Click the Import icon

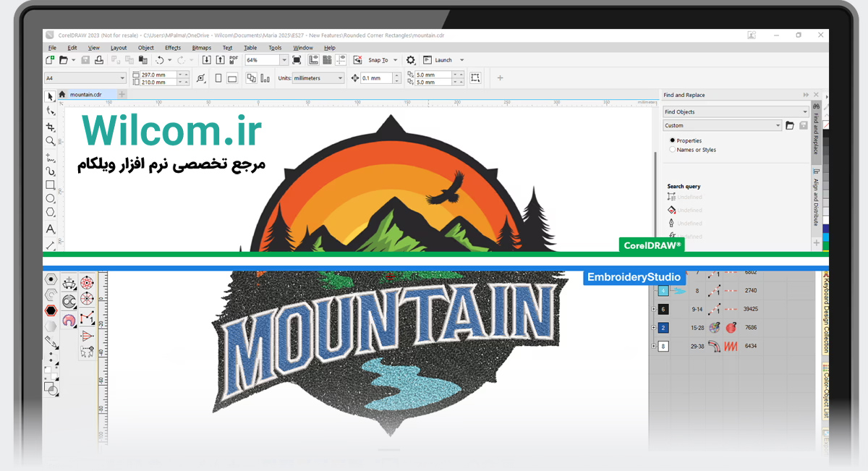[206, 60]
